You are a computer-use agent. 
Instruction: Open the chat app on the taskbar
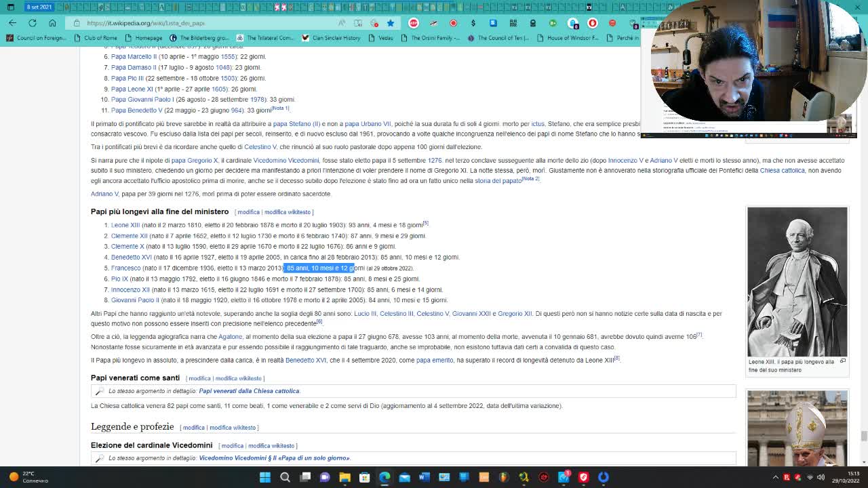(325, 477)
